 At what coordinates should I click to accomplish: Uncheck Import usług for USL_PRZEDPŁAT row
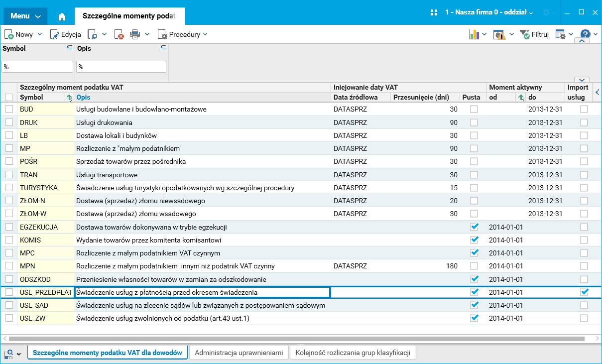pos(584,292)
